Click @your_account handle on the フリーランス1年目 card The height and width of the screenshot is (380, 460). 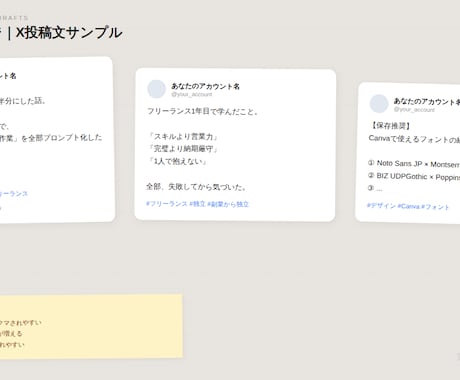click(192, 94)
